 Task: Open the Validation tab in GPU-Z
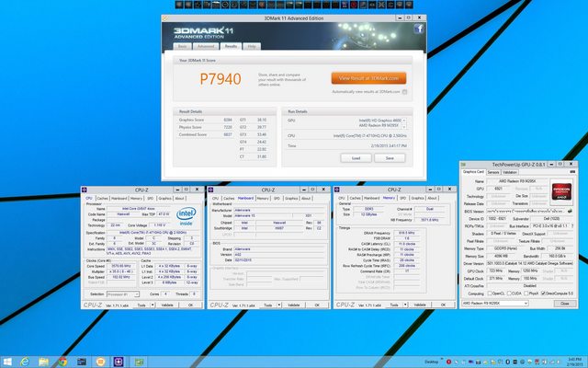(510, 172)
